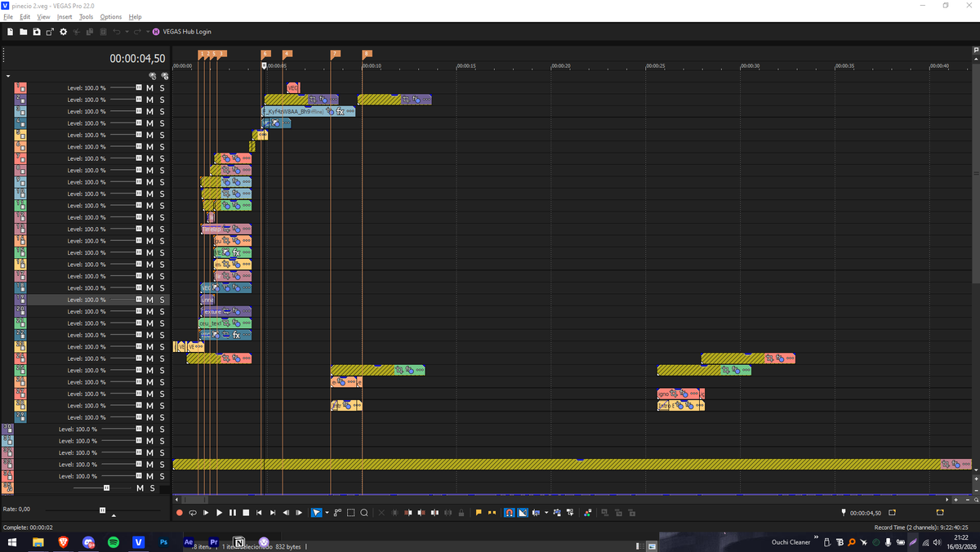The height and width of the screenshot is (552, 980).
Task: Click the Insert Marker yellow icon
Action: point(479,513)
